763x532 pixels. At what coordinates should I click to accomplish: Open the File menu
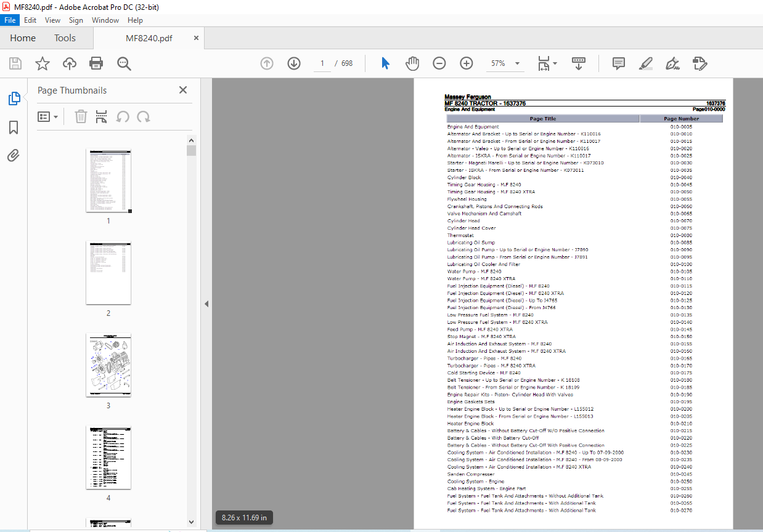coord(11,20)
